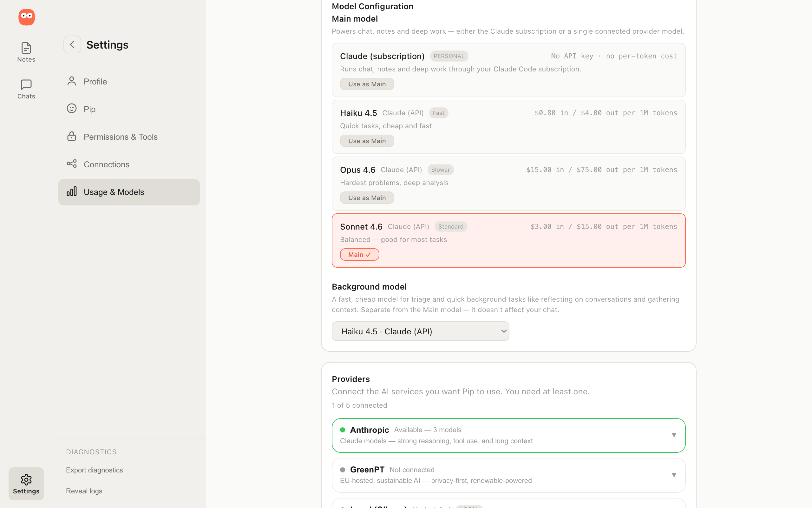
Task: Set Opus 4.6 as Main model
Action: pos(367,197)
